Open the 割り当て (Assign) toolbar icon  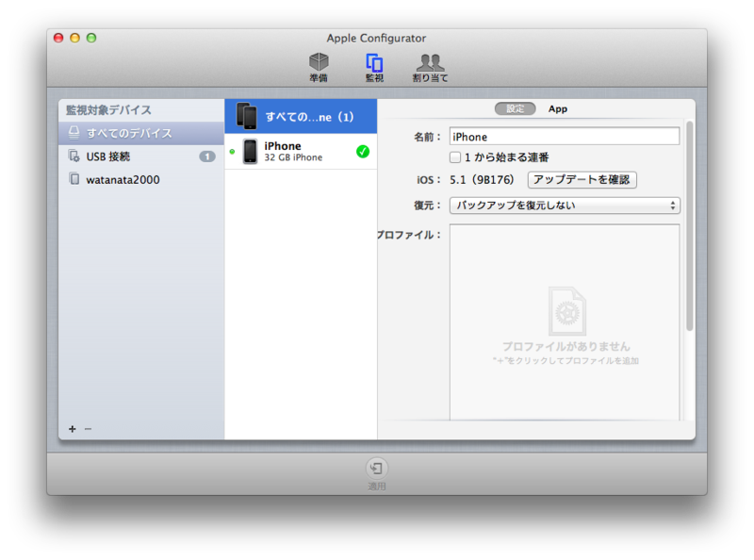tap(430, 66)
